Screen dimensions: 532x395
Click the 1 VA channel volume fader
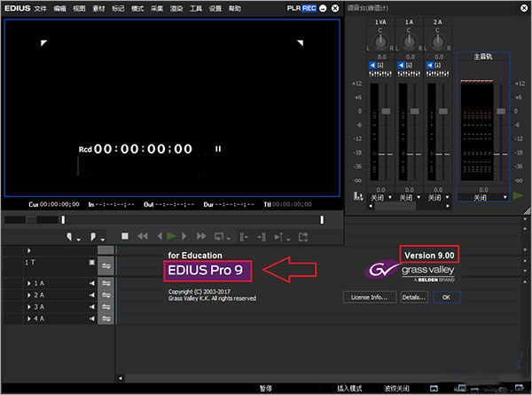386,111
